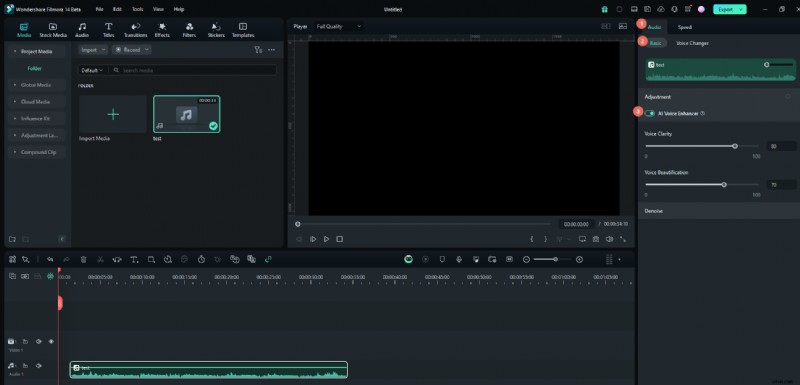Switch to the Speed tab
This screenshot has height=385, width=800.
pos(685,27)
